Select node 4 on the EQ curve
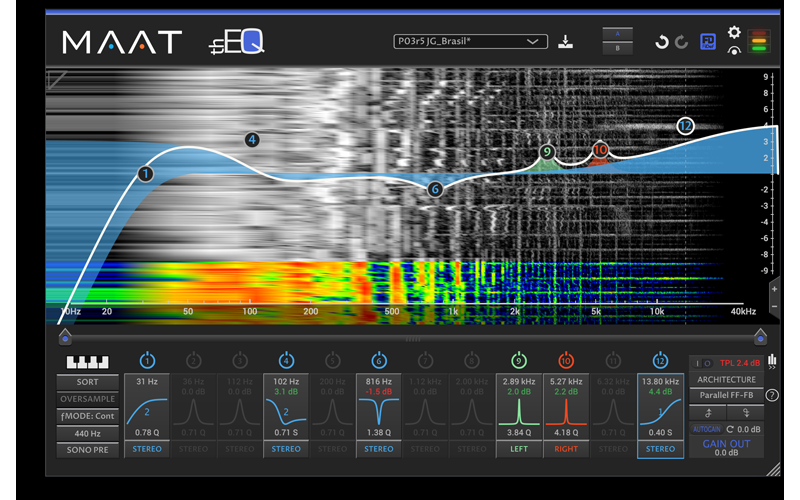The height and width of the screenshot is (500, 800). (252, 139)
